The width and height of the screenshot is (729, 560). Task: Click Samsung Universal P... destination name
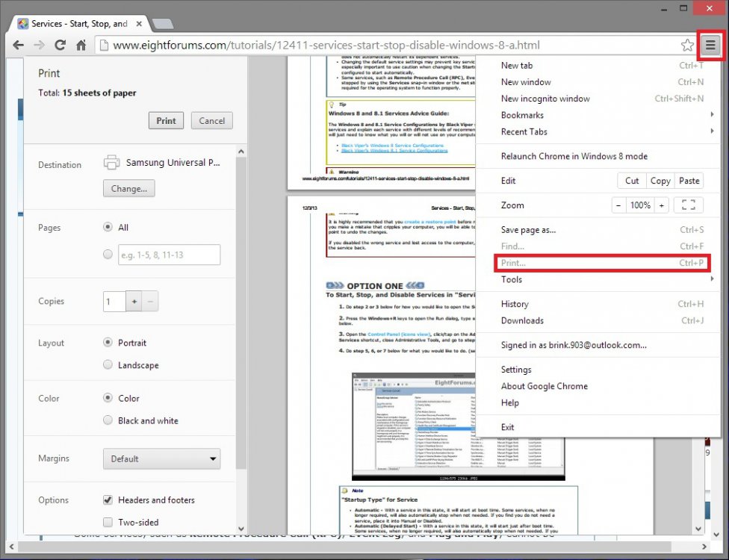click(x=173, y=162)
